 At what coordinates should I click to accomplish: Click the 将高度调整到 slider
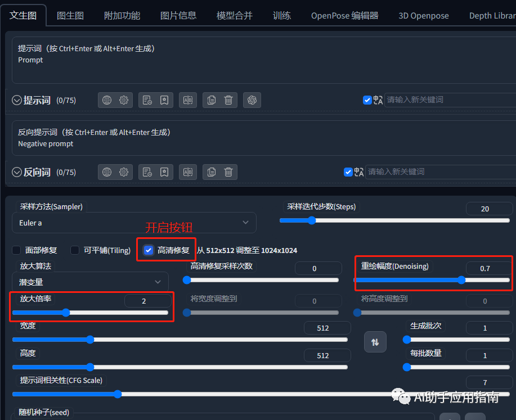pyautogui.click(x=432, y=313)
